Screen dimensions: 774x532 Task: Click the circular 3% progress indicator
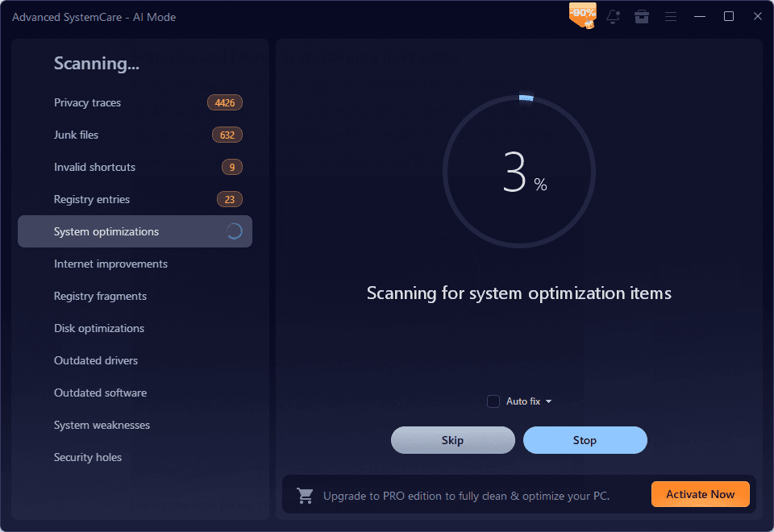point(518,171)
